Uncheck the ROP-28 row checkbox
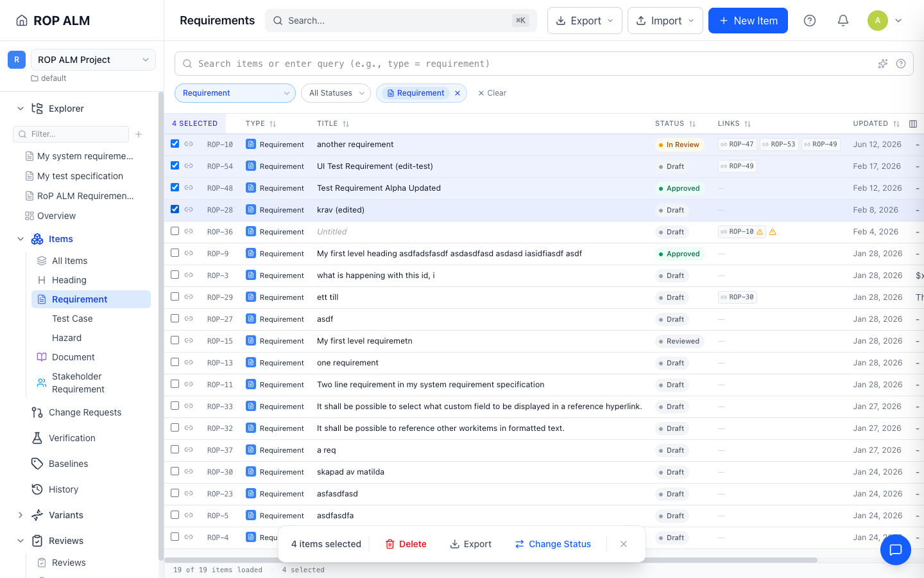This screenshot has height=578, width=924. coord(175,209)
